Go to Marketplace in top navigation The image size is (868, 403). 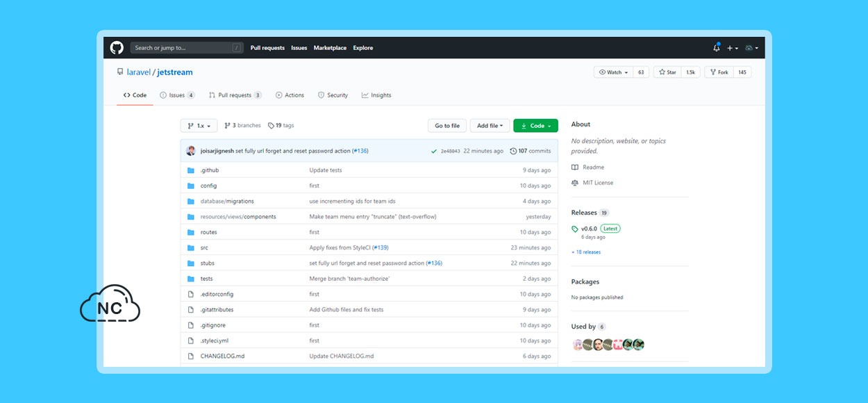tap(330, 48)
